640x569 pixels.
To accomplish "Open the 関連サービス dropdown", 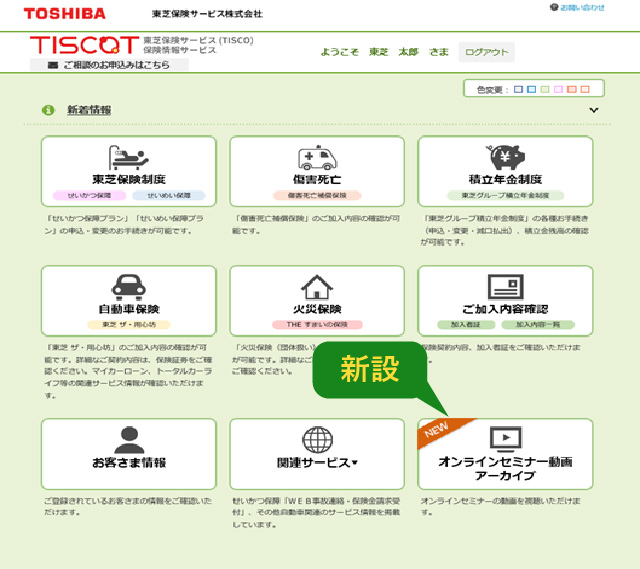I will click(317, 462).
